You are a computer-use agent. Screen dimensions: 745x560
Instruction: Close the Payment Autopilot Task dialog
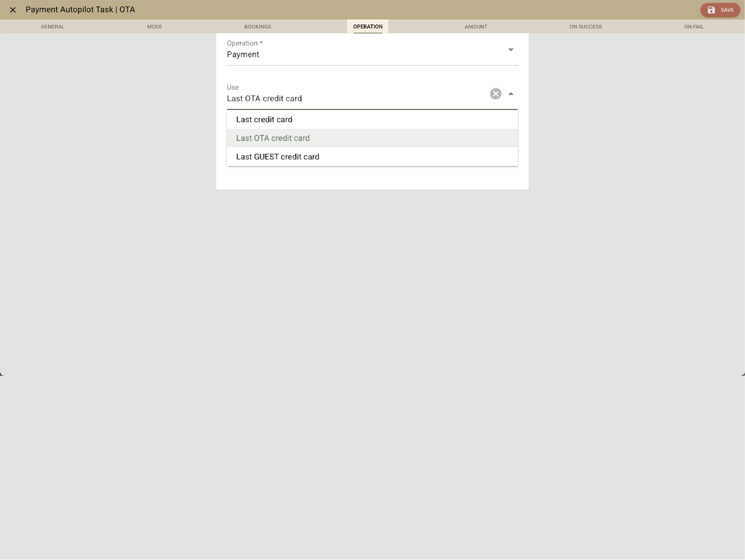13,10
